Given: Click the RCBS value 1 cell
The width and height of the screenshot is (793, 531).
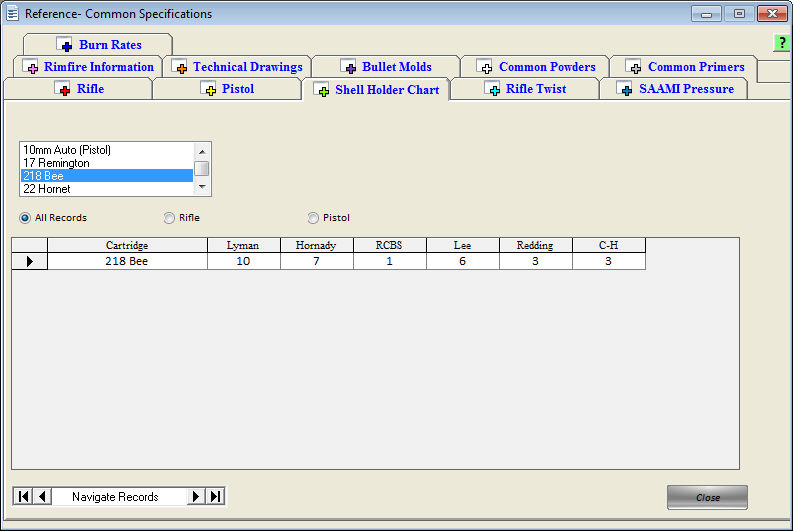Looking at the screenshot, I should 389,261.
